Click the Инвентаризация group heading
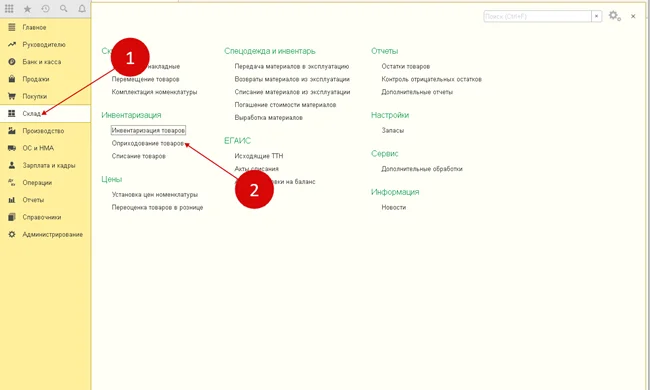The image size is (650, 390). [x=131, y=115]
